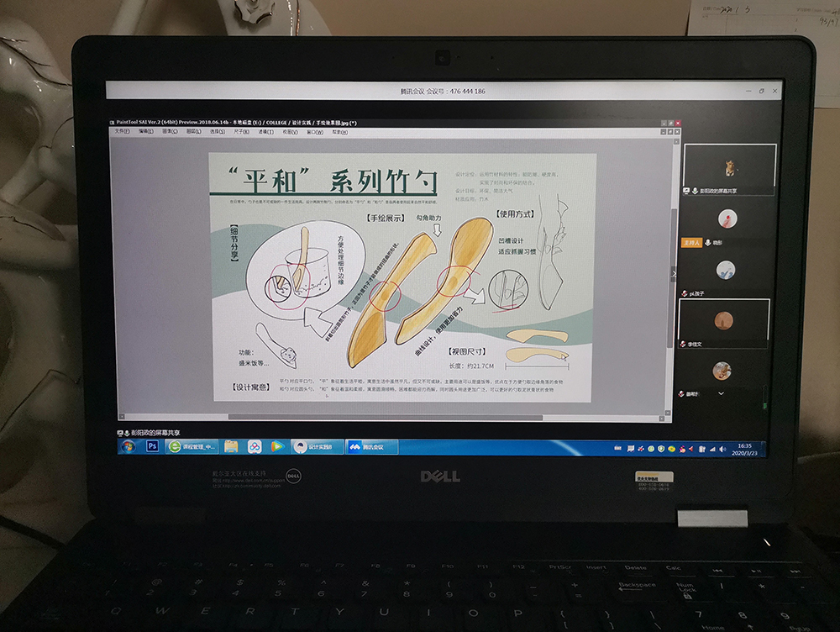This screenshot has height=632, width=840.
Task: Open the green browser 课程管理 taskbar item
Action: [192, 447]
